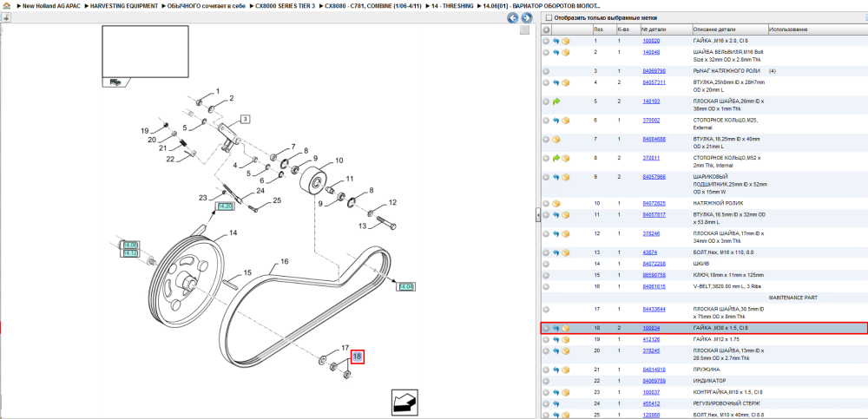Screen dimensions: 868x419
Task: Click the yellow box icon for part 84072825
Action: pyautogui.click(x=556, y=204)
